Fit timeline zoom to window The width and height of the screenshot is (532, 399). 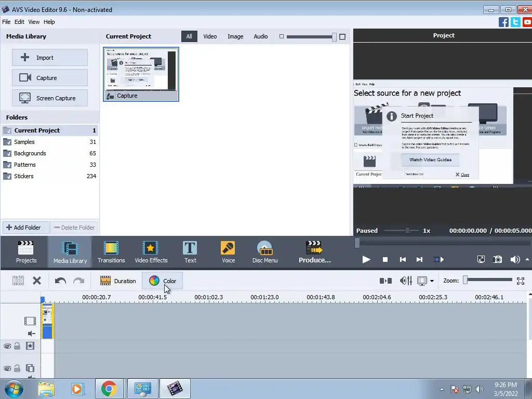[521, 281]
